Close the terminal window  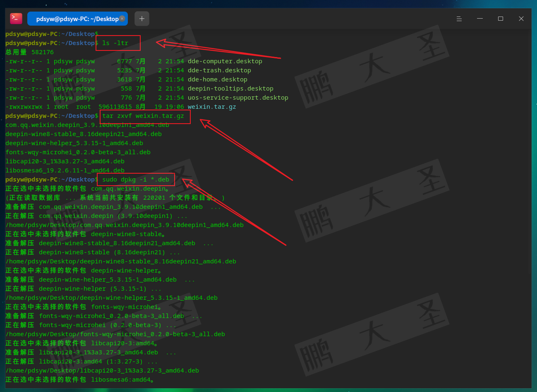pyautogui.click(x=521, y=19)
